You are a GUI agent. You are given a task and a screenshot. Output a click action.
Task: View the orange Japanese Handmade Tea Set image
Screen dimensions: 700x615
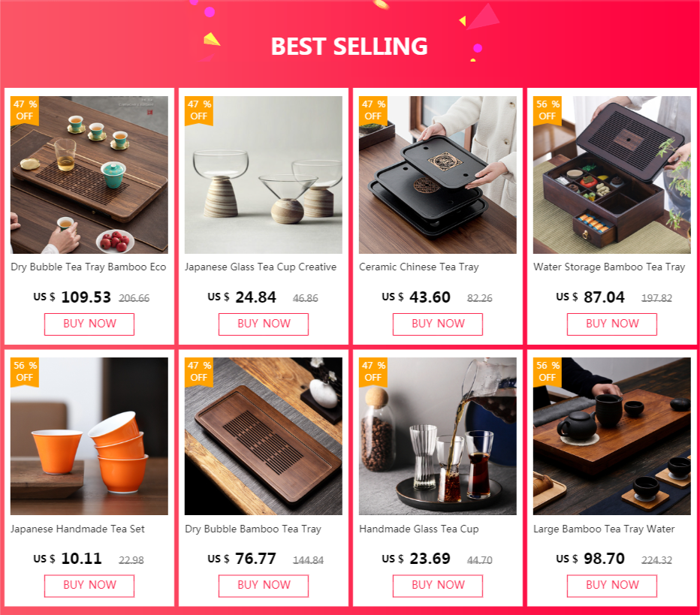(x=89, y=436)
